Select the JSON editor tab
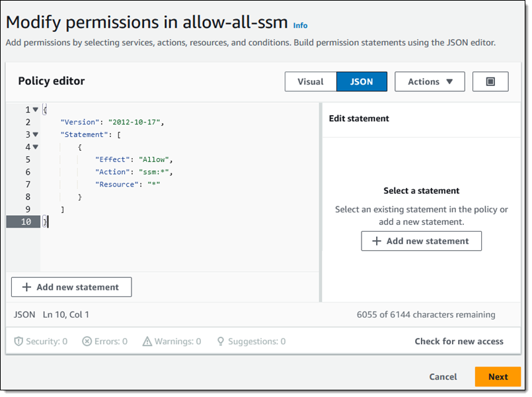This screenshot has height=397, width=532. [361, 81]
